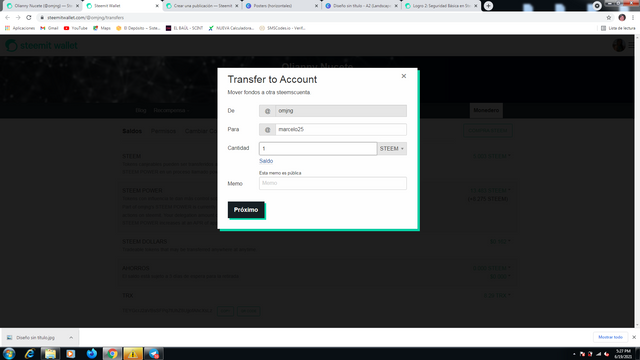
Task: Open media player from taskbar
Action: point(71,353)
